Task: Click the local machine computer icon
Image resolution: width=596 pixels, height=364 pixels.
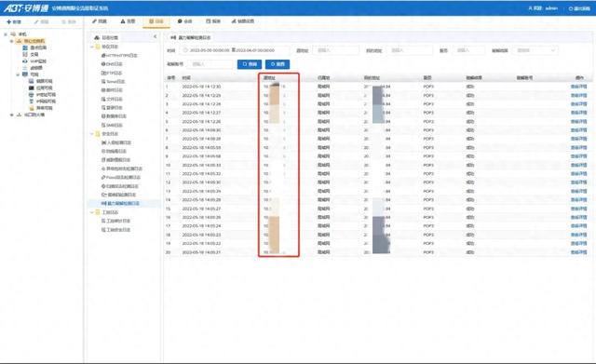Action: (x=13, y=34)
